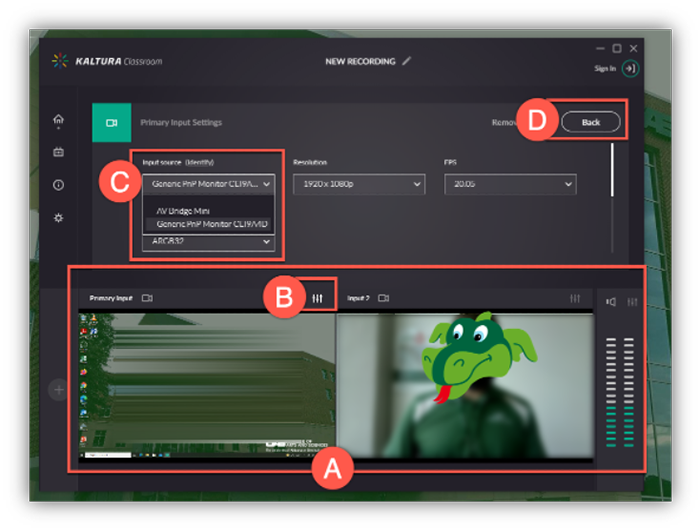Viewport: 700px width, 530px height.
Task: Click the Back button
Action: tap(590, 122)
